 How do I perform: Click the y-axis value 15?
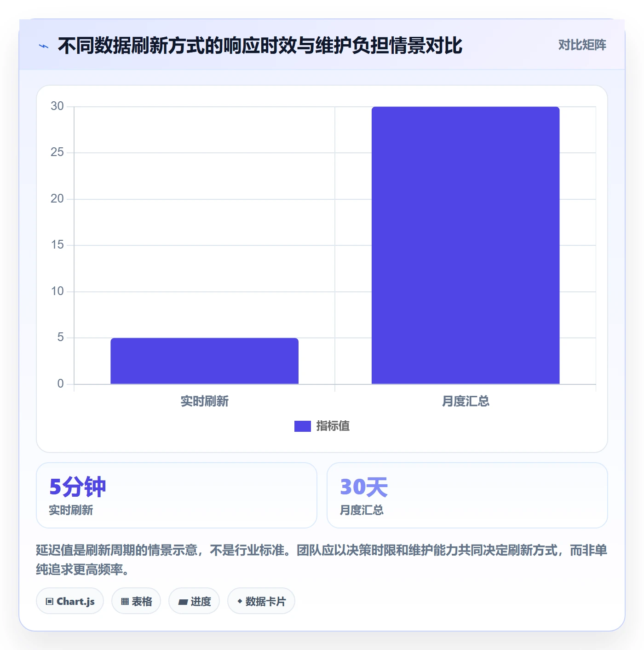57,245
